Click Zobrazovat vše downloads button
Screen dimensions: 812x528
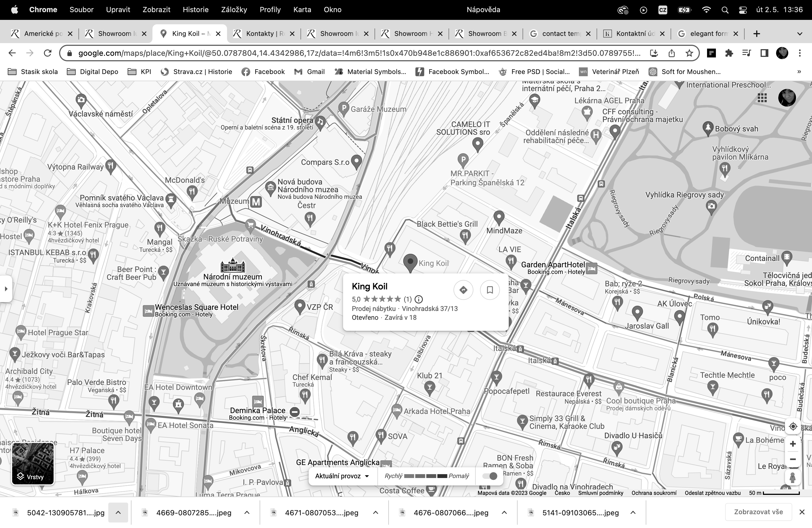click(x=758, y=512)
